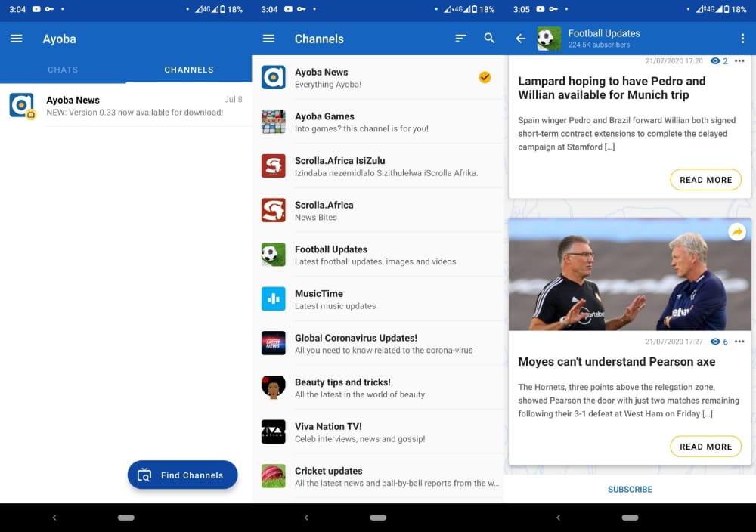Tap headline about Lampard, Pedro and Willian
This screenshot has height=532, width=756.
click(x=612, y=88)
